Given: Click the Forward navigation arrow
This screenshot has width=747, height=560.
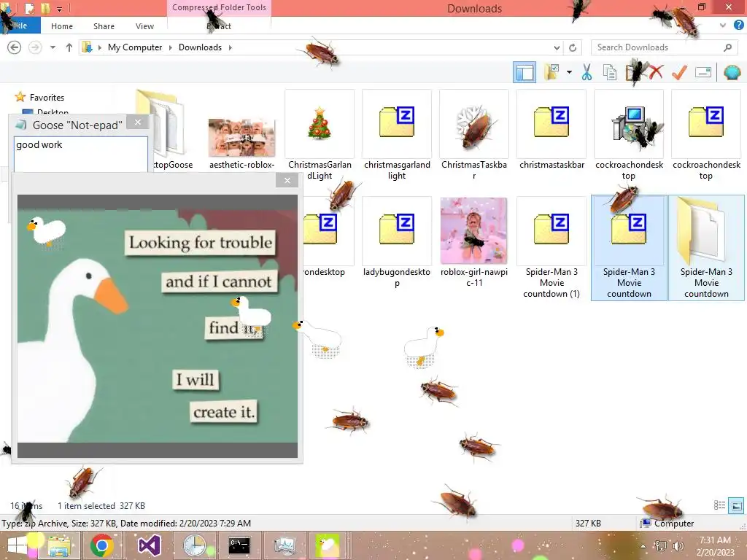Looking at the screenshot, I should pyautogui.click(x=35, y=47).
